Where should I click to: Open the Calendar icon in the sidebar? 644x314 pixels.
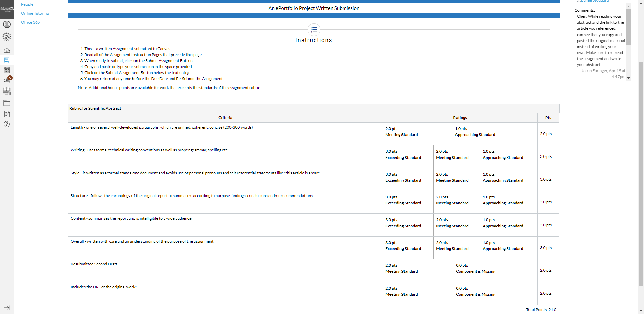click(x=7, y=70)
